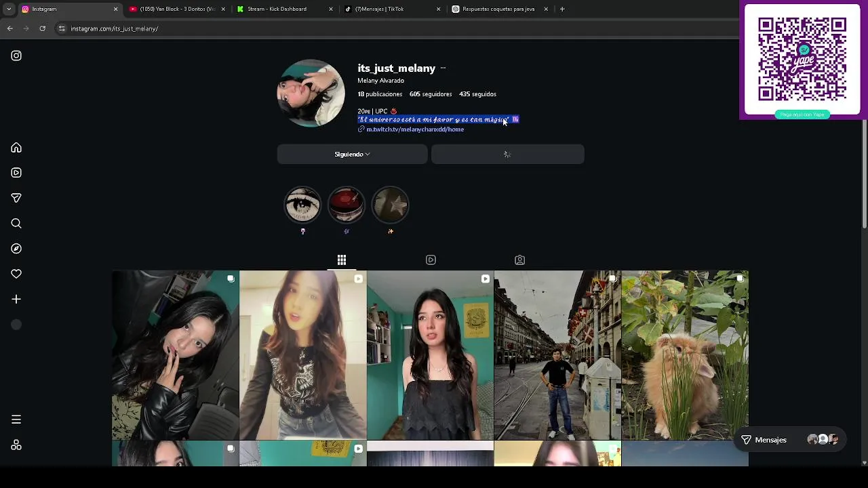
Task: Open reel of girl with long wavy hair
Action: pos(302,355)
